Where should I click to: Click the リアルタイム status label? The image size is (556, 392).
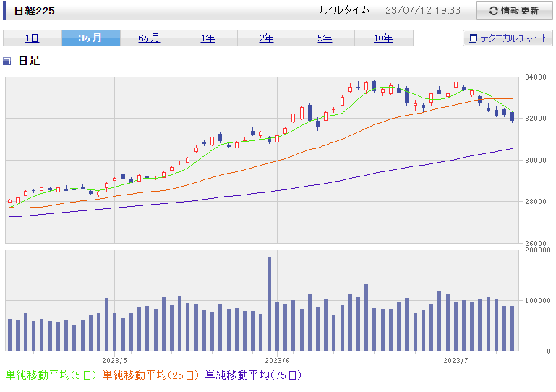[342, 11]
